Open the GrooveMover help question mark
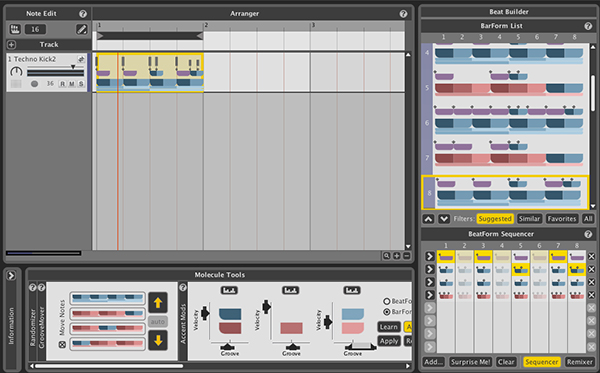This screenshot has width=600, height=373. tap(41, 287)
